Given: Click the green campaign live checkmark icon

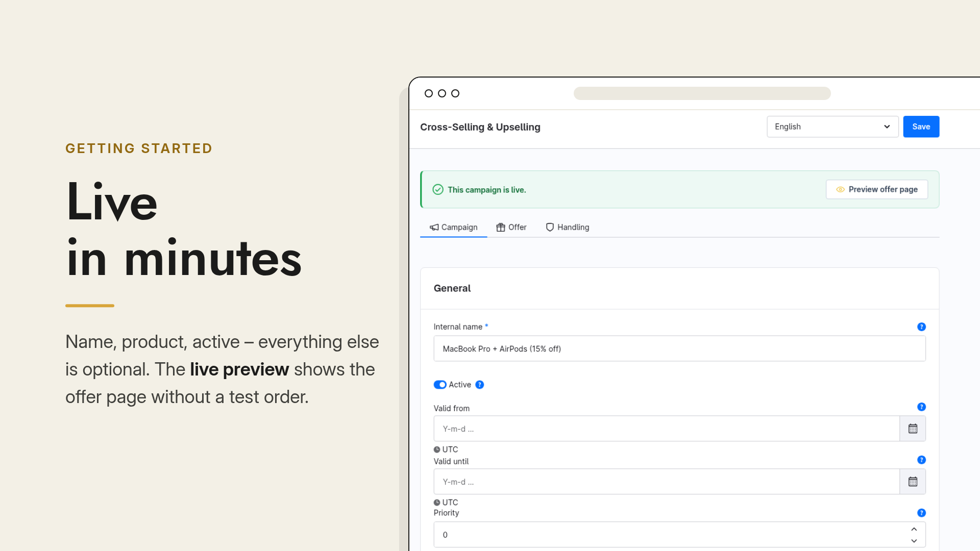Looking at the screenshot, I should coord(438,190).
